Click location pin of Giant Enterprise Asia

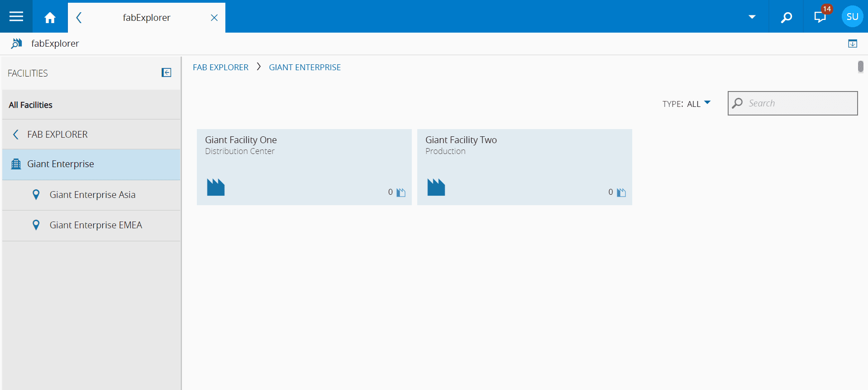click(36, 195)
